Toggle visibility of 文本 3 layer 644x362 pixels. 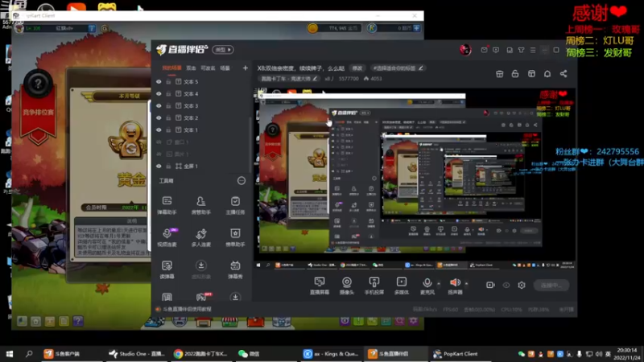(x=159, y=105)
